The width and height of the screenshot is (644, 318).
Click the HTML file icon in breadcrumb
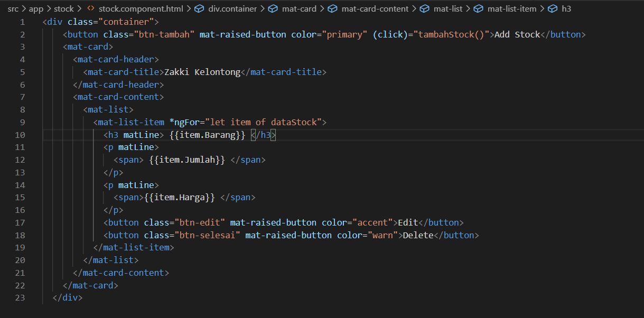[91, 8]
